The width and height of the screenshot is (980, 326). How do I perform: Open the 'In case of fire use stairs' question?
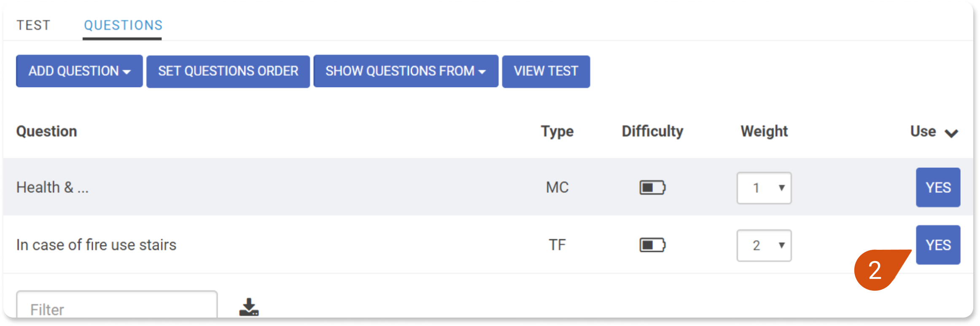point(96,245)
